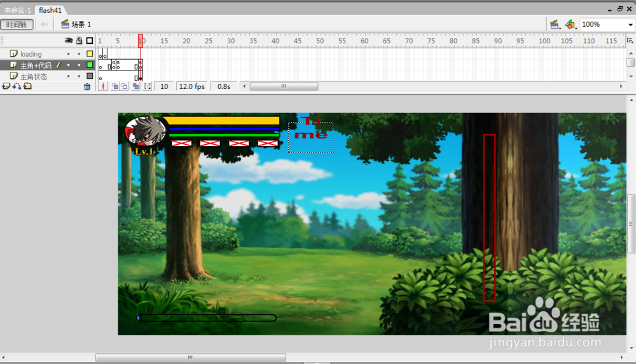The image size is (636, 364).
Task: Restore the document window
Action: pyautogui.click(x=619, y=9)
